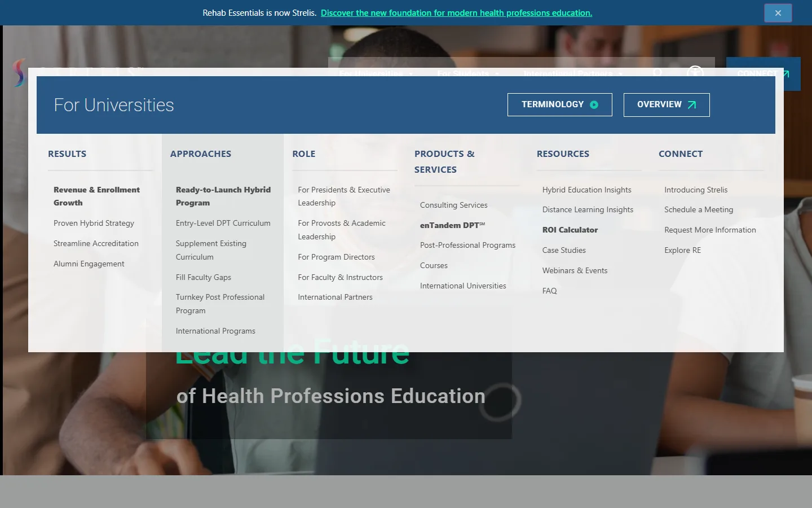This screenshot has height=508, width=812.
Task: Open the OVERVIEW button
Action: (667, 105)
